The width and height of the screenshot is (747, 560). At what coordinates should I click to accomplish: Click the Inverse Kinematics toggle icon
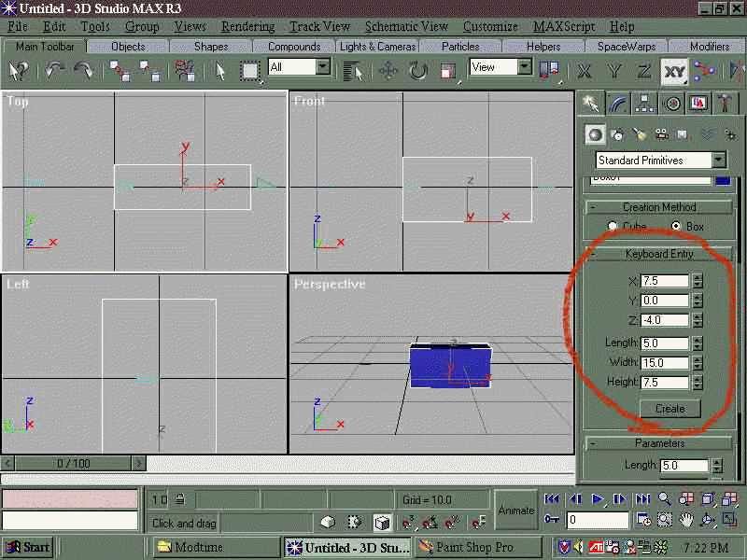(x=704, y=71)
